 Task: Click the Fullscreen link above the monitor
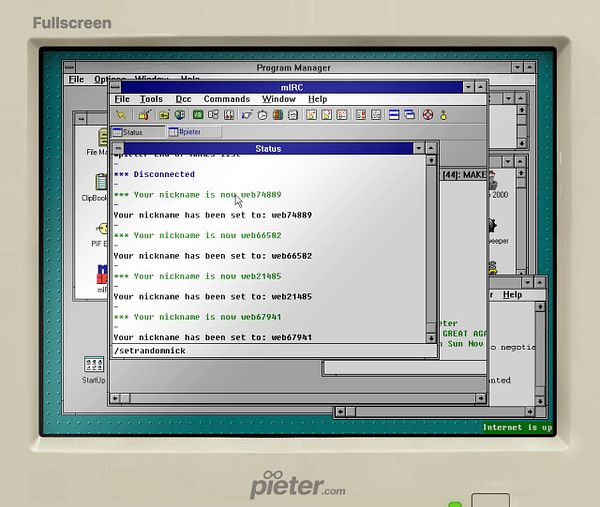(72, 23)
